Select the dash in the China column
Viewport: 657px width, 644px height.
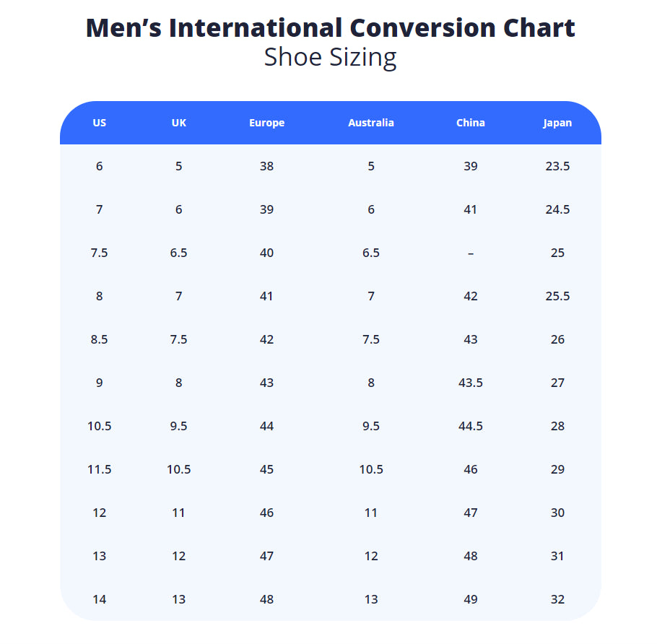(x=471, y=253)
